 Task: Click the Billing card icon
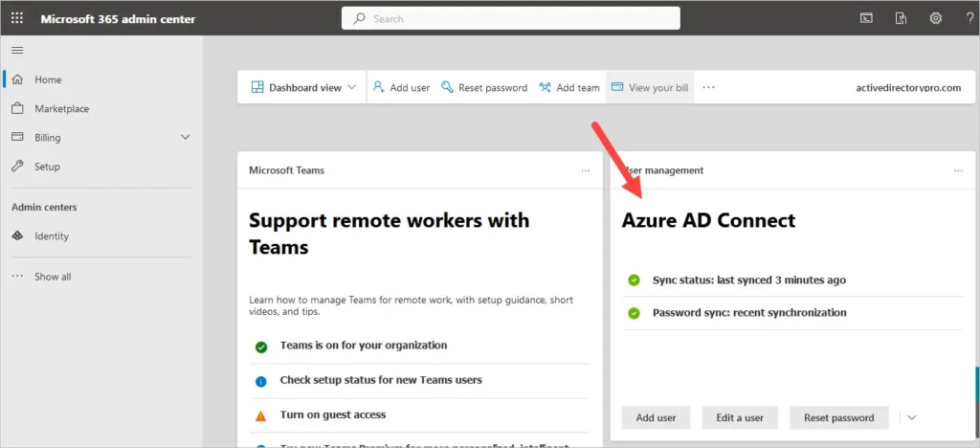click(17, 137)
